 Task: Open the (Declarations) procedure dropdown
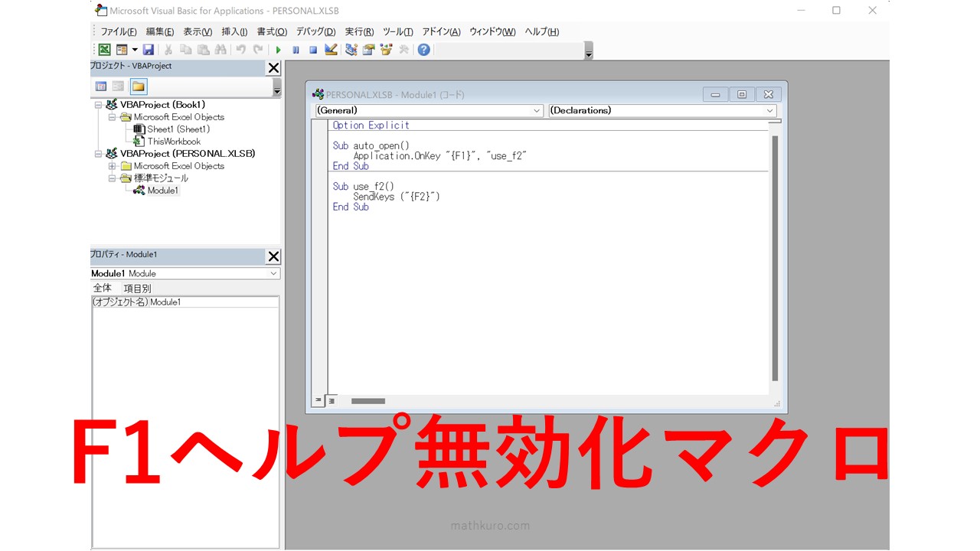[770, 111]
